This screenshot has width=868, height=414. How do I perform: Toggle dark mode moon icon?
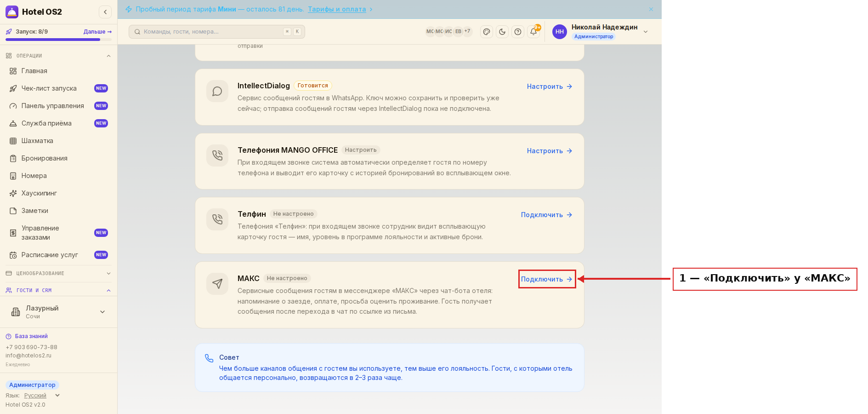(x=502, y=32)
